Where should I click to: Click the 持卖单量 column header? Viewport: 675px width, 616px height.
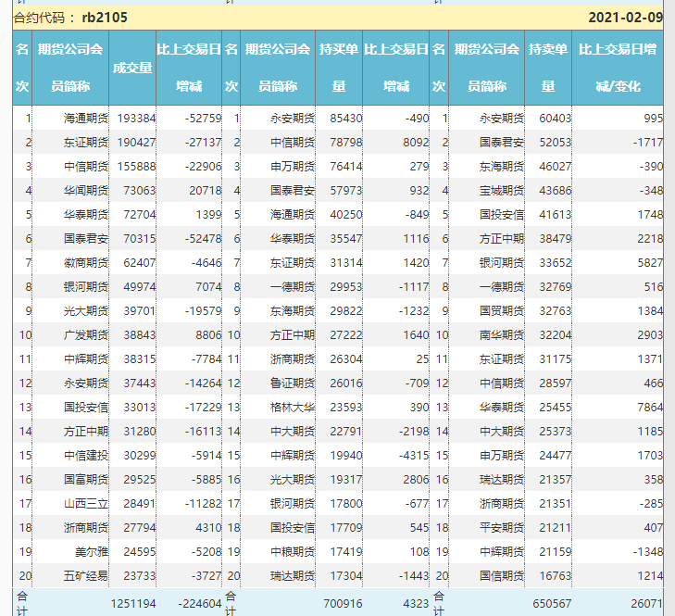point(548,68)
